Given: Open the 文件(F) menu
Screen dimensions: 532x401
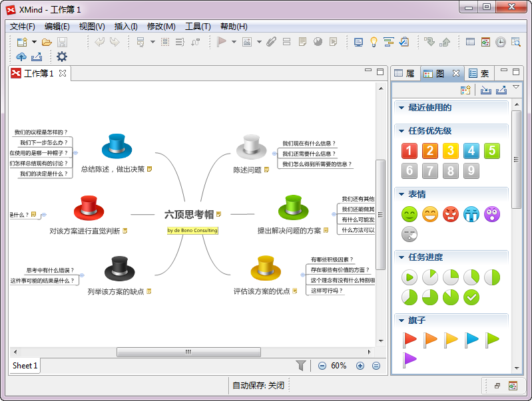Looking at the screenshot, I should click(23, 27).
